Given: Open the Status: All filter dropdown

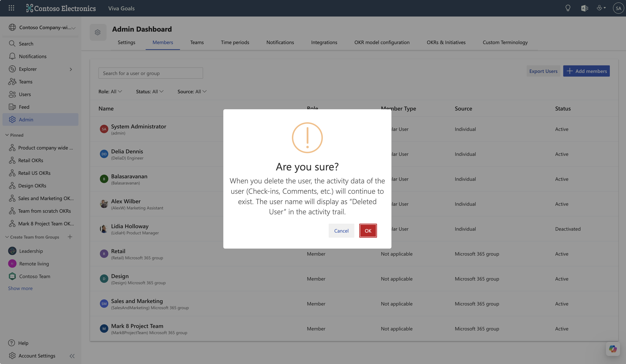Looking at the screenshot, I should coord(149,92).
